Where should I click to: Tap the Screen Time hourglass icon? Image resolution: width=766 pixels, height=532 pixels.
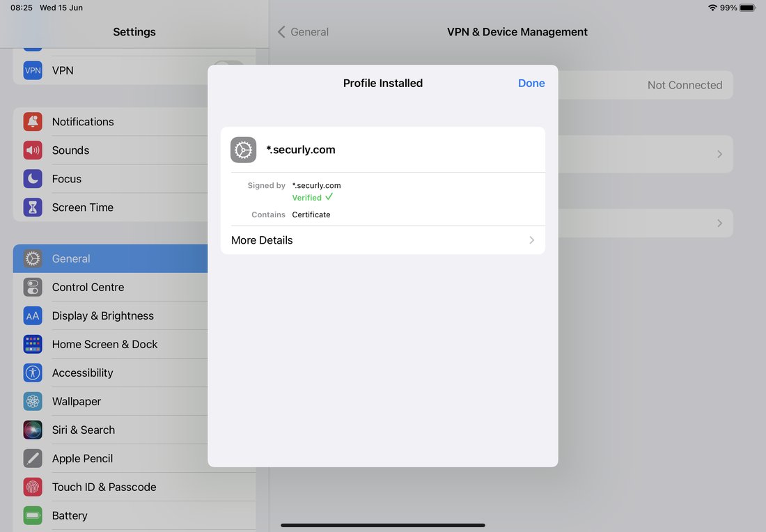[x=33, y=207]
